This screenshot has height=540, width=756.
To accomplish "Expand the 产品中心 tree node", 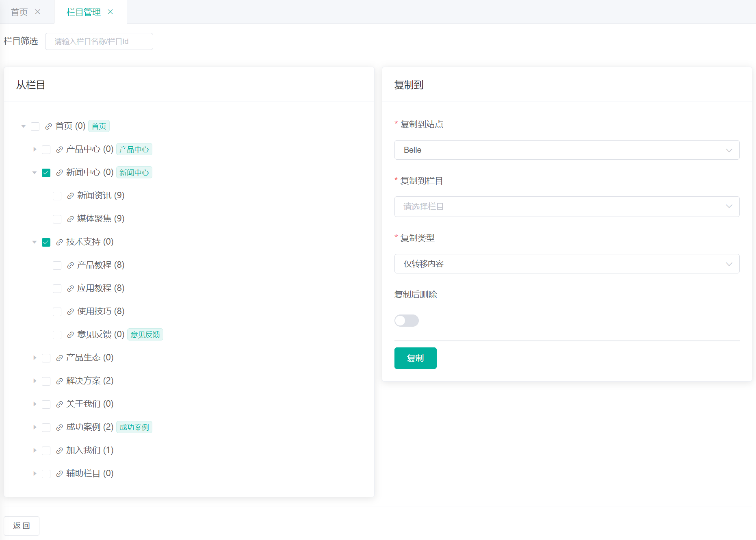I will click(35, 150).
